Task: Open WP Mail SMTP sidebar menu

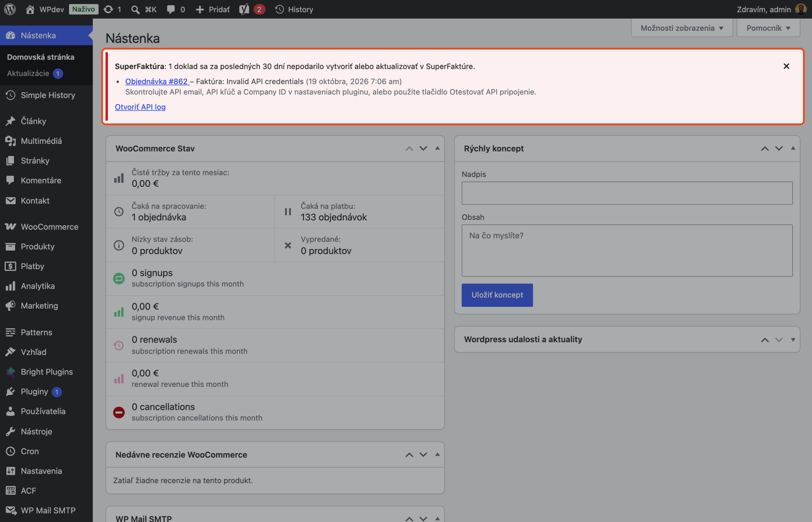Action: click(46, 510)
